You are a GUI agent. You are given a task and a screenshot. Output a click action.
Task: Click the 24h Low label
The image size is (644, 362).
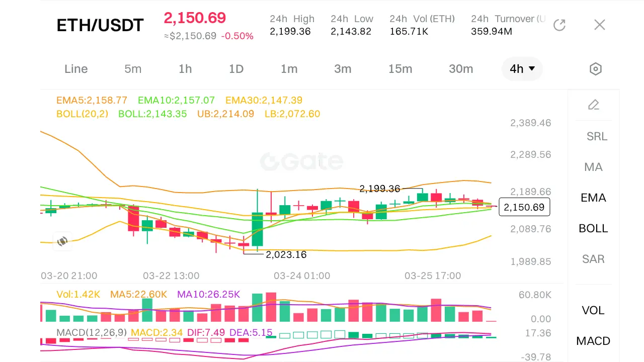click(x=352, y=19)
